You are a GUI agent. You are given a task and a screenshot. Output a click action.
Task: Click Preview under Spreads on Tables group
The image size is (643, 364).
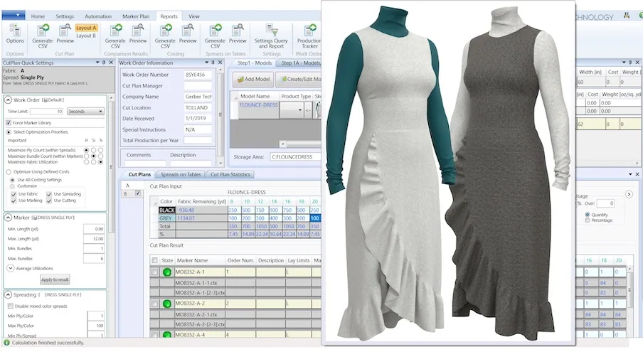click(x=238, y=34)
